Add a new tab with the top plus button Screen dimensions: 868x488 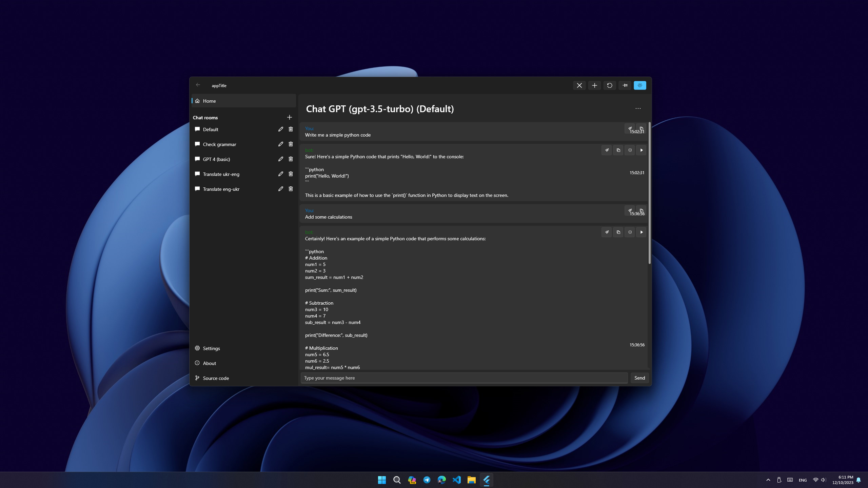coord(594,85)
